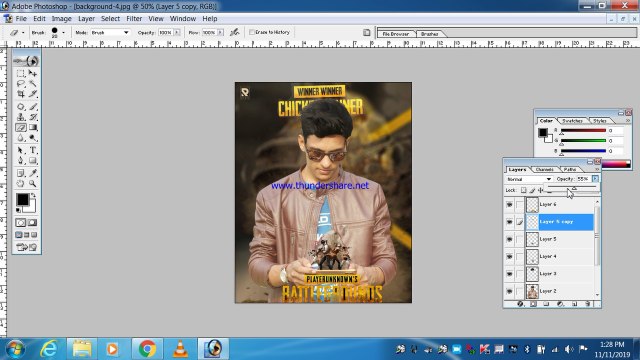This screenshot has width=640, height=360.
Task: Select the Notes tool
Action: 20,173
